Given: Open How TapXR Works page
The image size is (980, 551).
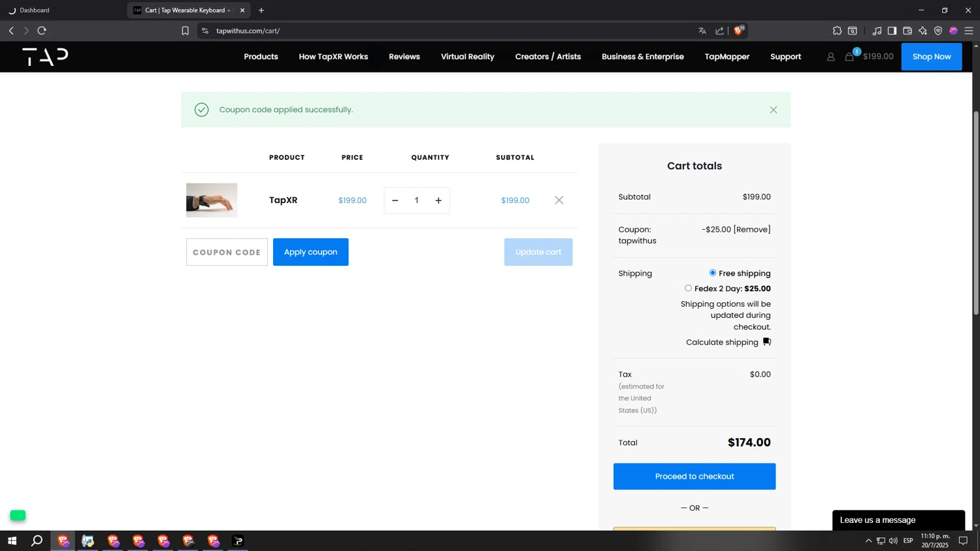Looking at the screenshot, I should coord(333,57).
